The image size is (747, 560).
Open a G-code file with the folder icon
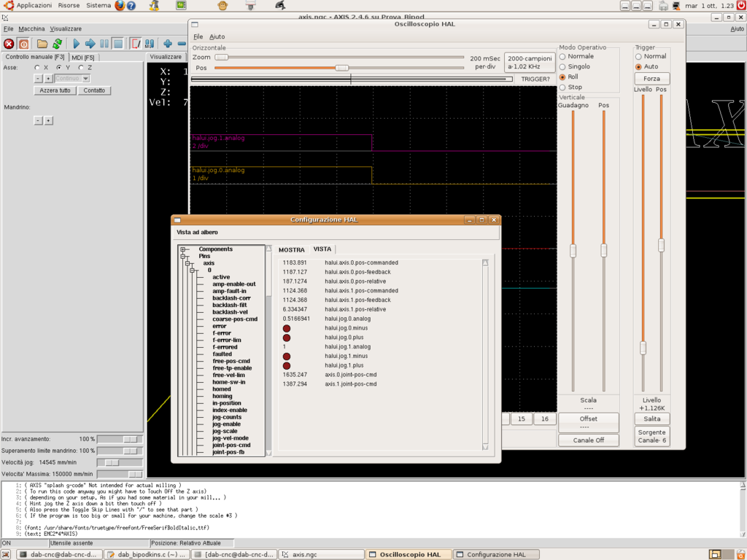42,44
